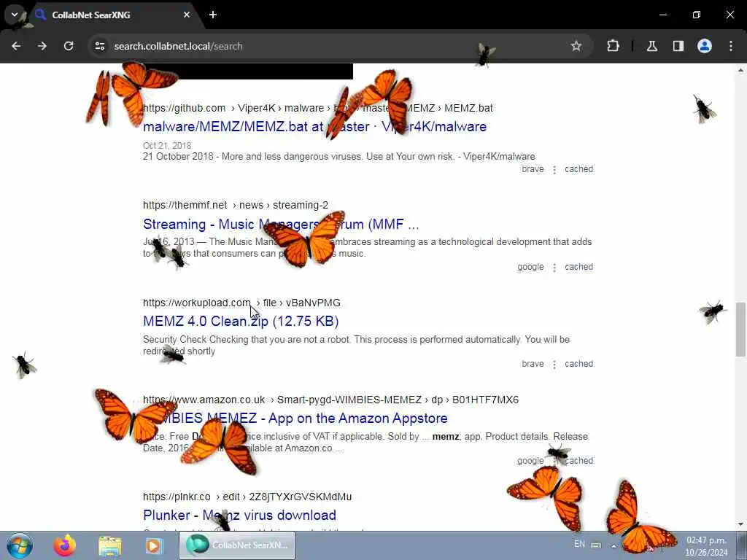Image resolution: width=747 pixels, height=560 pixels.
Task: Open the media player taskbar icon
Action: pyautogui.click(x=154, y=545)
